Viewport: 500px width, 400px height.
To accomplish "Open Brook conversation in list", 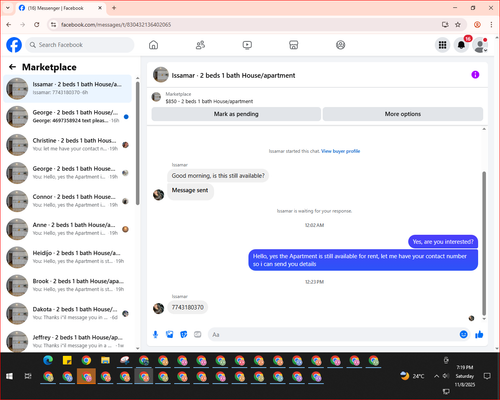I will 68,285.
